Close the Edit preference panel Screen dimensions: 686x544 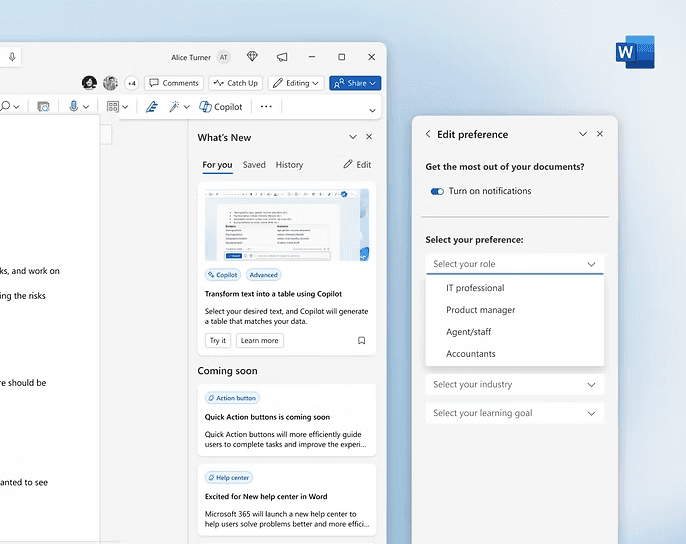pyautogui.click(x=600, y=134)
